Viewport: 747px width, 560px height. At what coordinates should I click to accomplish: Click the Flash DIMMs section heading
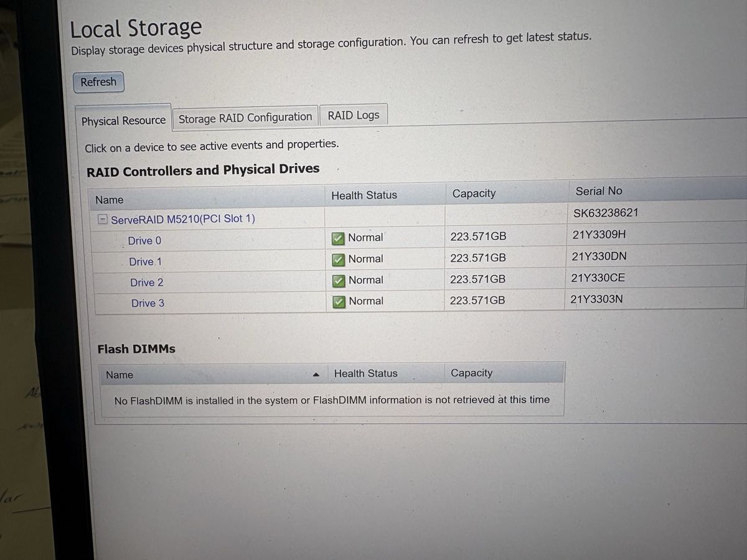tap(136, 349)
